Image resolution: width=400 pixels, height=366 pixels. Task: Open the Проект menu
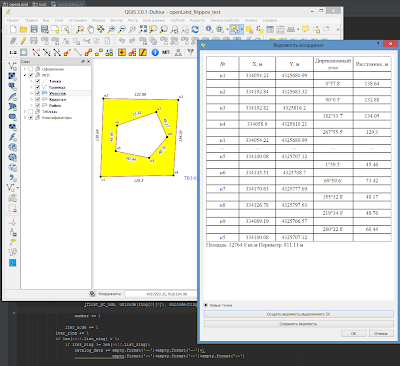(x=13, y=20)
